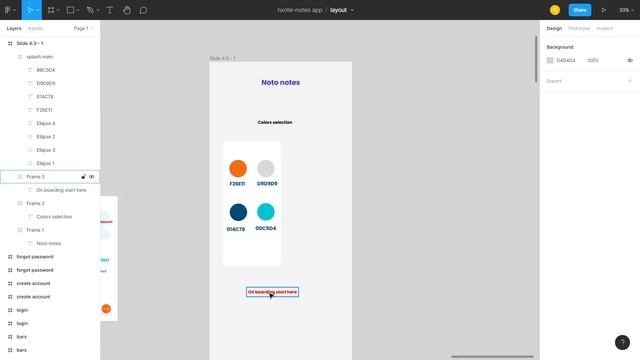Click the frame icon beside Frame 2 layer
This screenshot has width=640, height=360.
pos(20,203)
